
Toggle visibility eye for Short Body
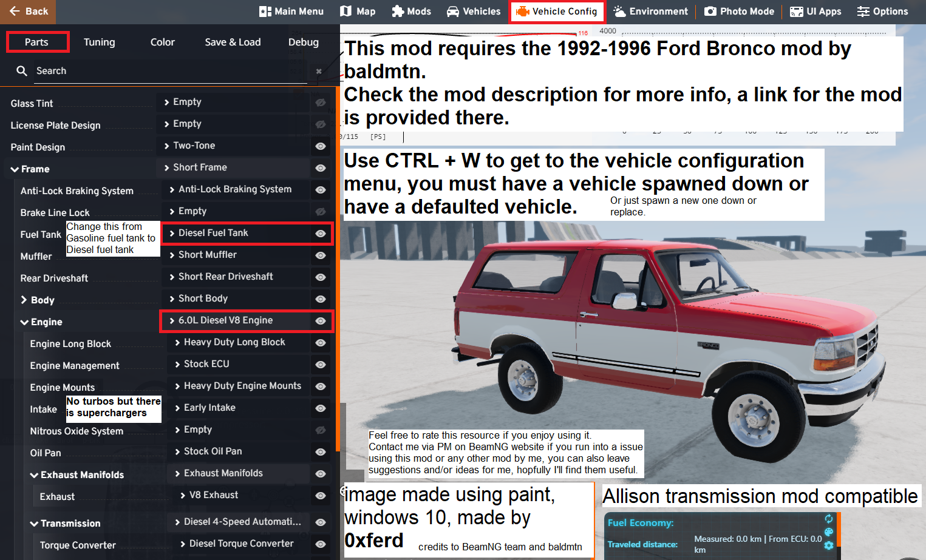321,299
